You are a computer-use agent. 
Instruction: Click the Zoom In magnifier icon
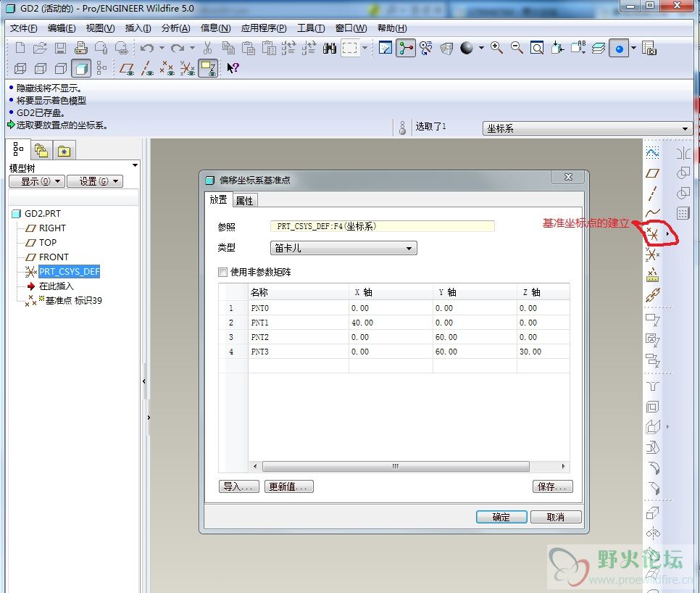coord(496,47)
